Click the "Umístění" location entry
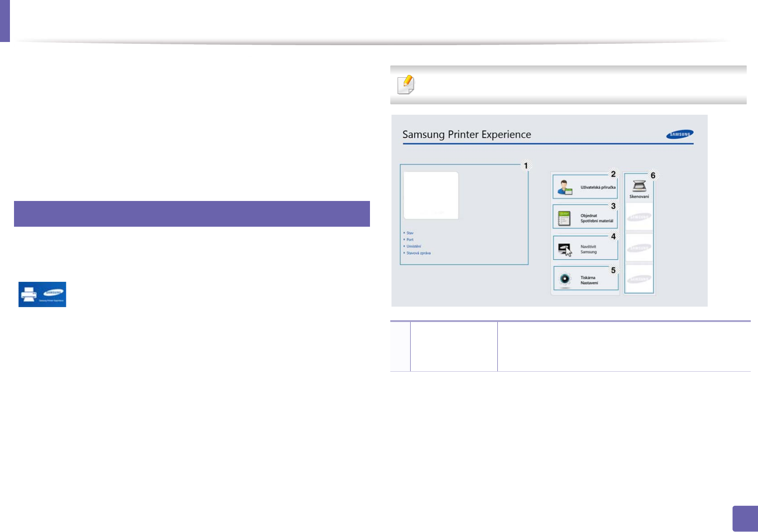Screen dimensions: 758x532 (x=414, y=247)
